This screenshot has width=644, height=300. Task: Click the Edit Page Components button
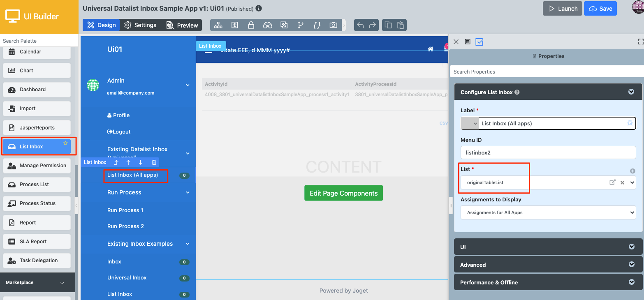click(x=344, y=193)
